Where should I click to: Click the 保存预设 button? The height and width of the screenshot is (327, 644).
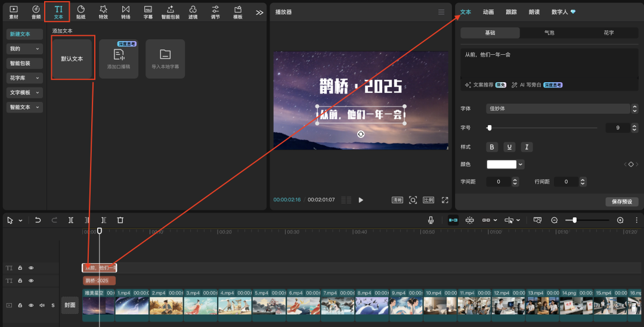(621, 202)
